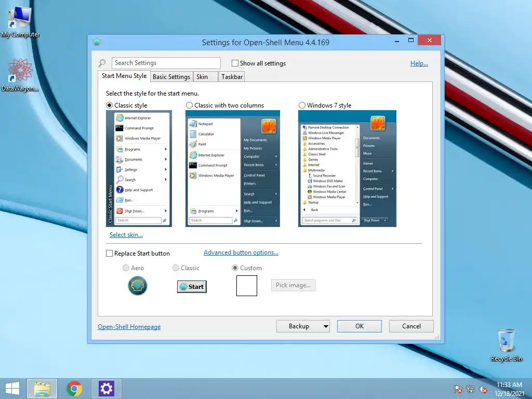Launch Google Chrome from the taskbar
This screenshot has height=399, width=532.
(x=74, y=389)
